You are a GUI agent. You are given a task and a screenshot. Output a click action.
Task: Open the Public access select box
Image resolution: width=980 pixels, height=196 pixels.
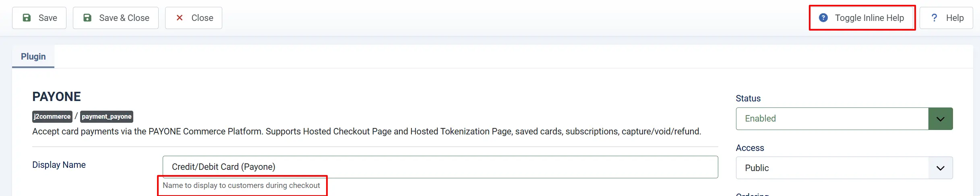844,168
